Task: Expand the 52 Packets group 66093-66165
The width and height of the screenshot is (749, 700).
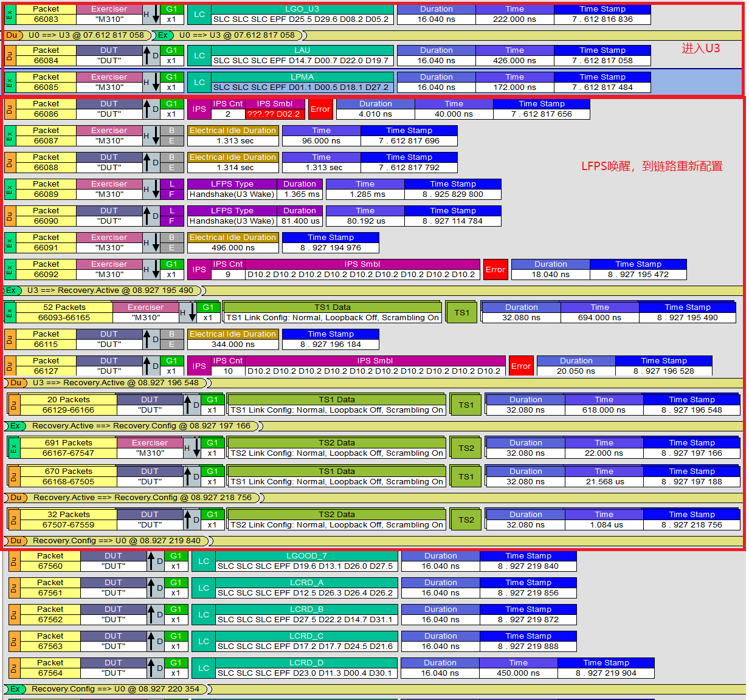Action: (x=64, y=313)
